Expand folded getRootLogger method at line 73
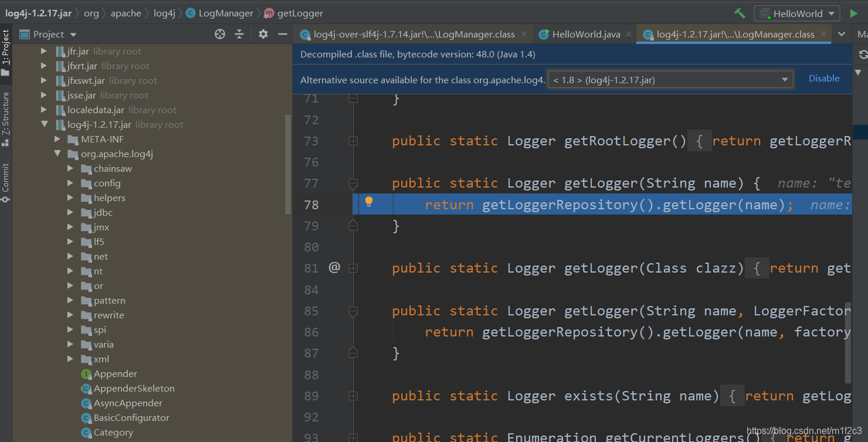Screen dimensions: 868x442 click(x=353, y=141)
